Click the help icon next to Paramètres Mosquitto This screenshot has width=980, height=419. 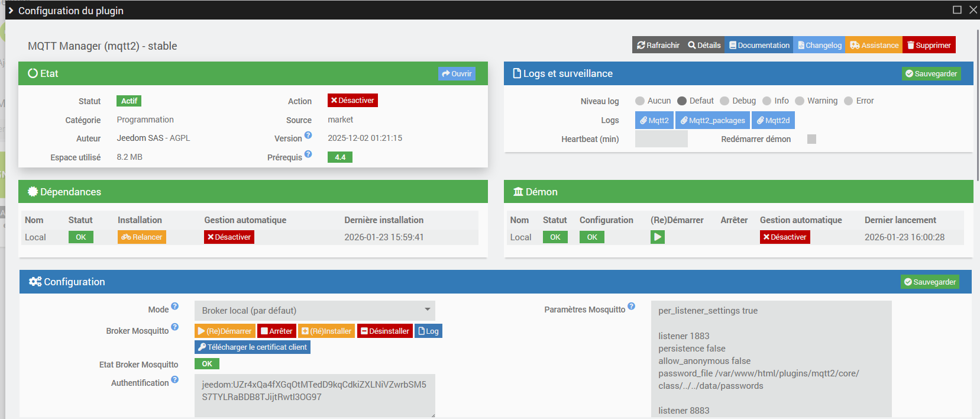(x=631, y=306)
